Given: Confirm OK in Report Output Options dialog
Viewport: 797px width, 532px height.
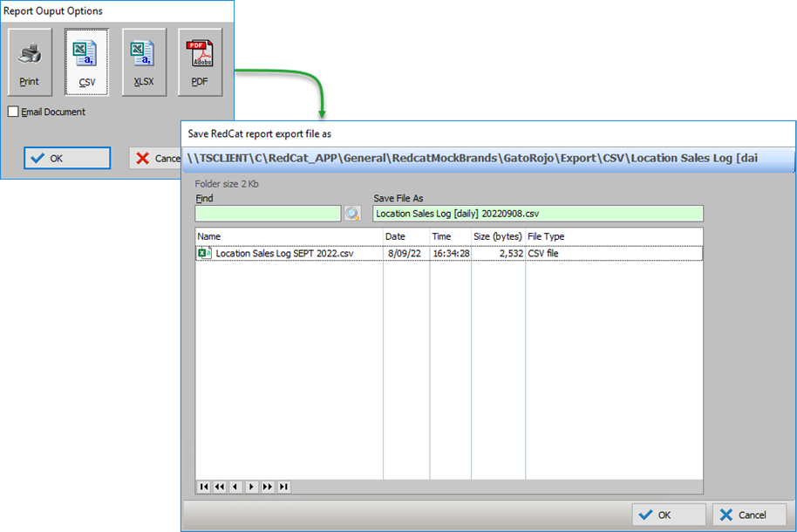Looking at the screenshot, I should pos(67,158).
